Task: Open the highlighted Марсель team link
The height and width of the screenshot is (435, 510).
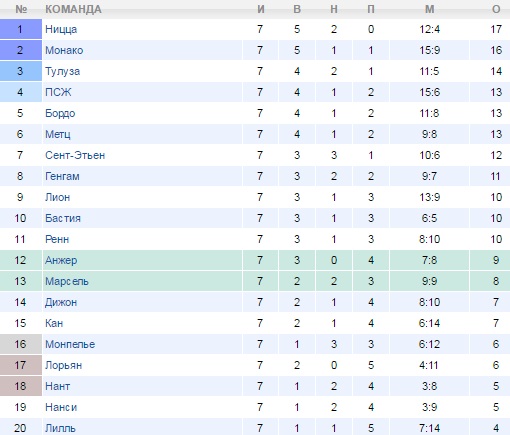Action: [67, 282]
